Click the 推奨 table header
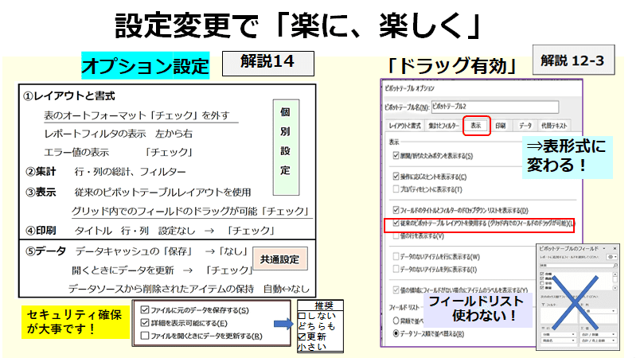 (x=324, y=305)
